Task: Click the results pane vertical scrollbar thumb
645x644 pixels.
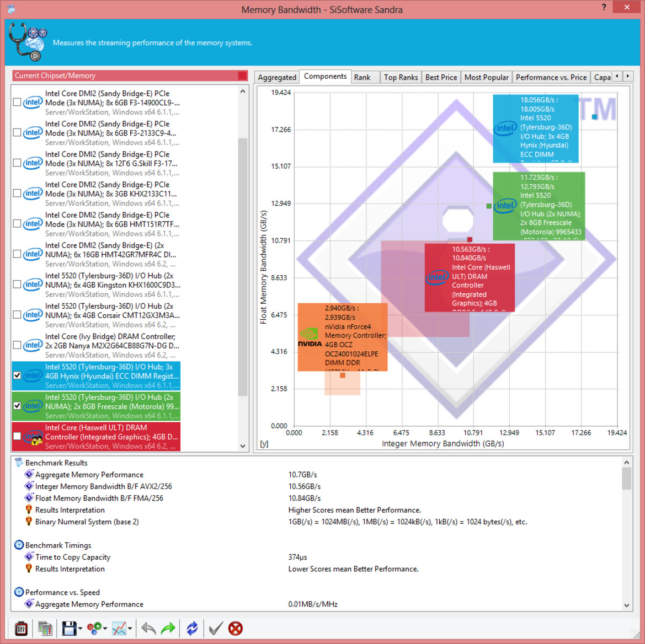Action: pyautogui.click(x=626, y=479)
